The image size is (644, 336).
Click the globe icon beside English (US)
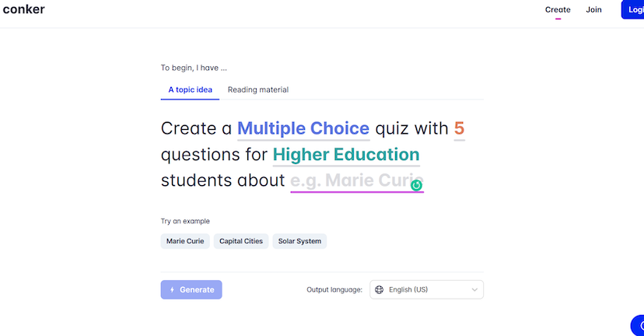click(x=380, y=290)
